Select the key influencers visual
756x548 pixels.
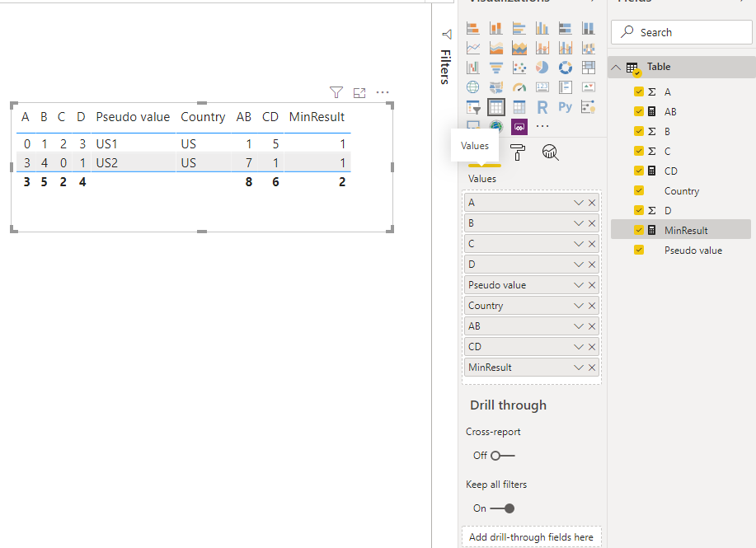pyautogui.click(x=588, y=107)
